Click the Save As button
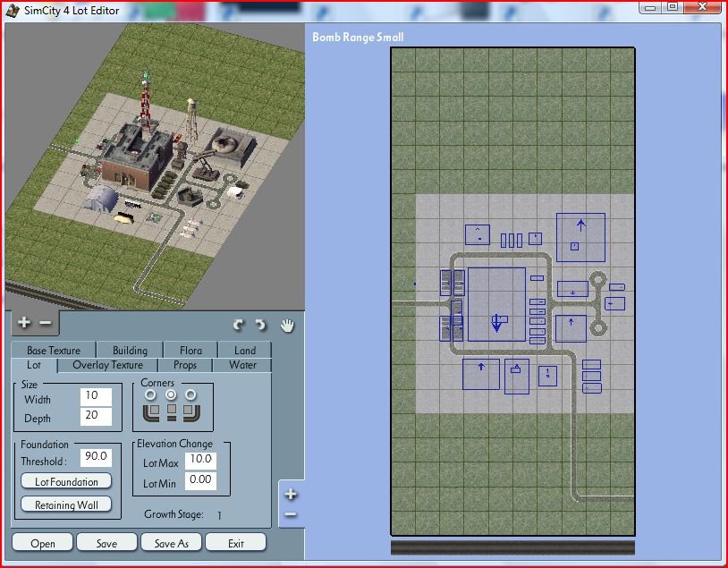The height and width of the screenshot is (568, 728). click(172, 543)
